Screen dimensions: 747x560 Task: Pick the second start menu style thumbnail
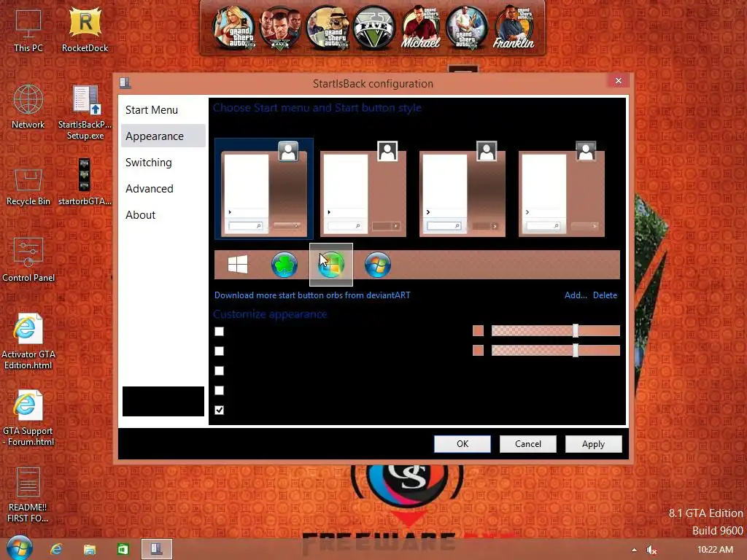(363, 189)
